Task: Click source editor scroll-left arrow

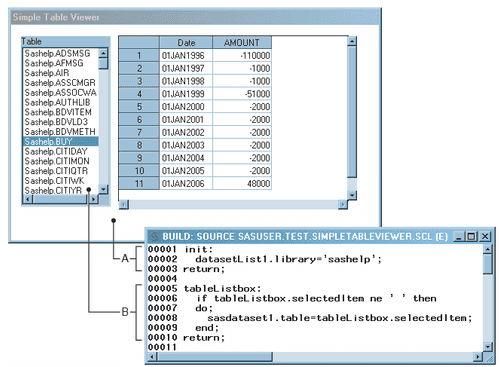Action: pos(152,357)
